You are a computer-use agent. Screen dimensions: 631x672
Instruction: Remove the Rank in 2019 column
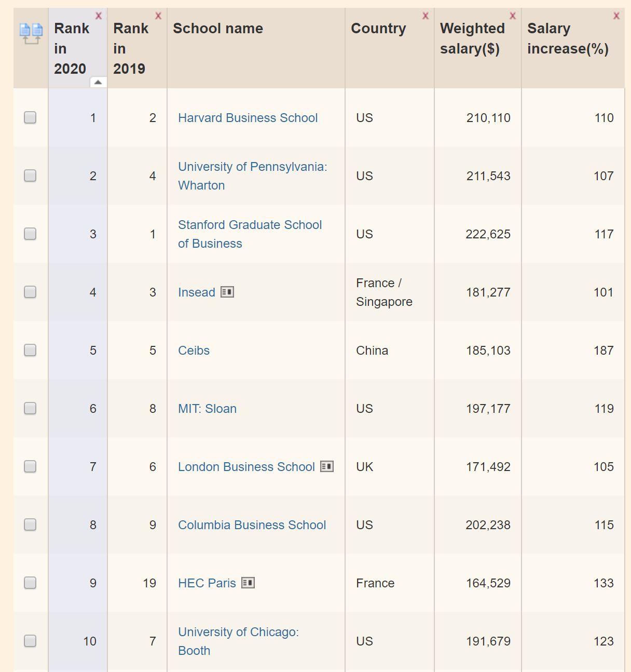(x=158, y=16)
